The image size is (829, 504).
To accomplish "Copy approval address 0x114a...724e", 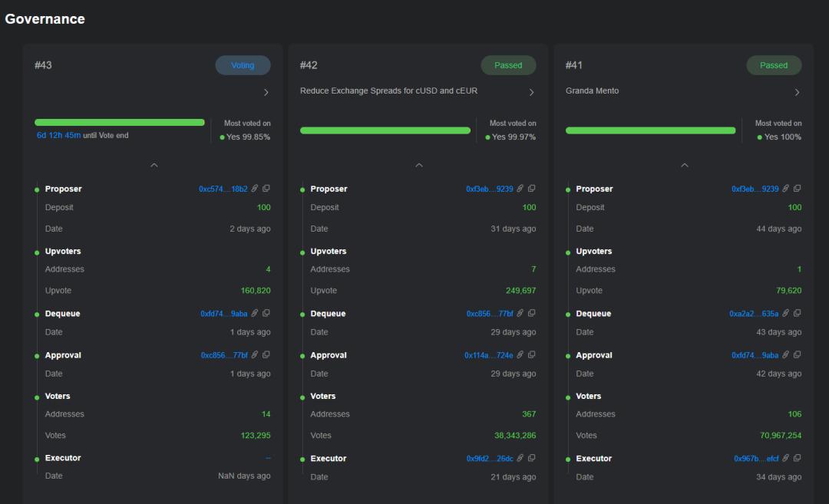I will pos(532,355).
